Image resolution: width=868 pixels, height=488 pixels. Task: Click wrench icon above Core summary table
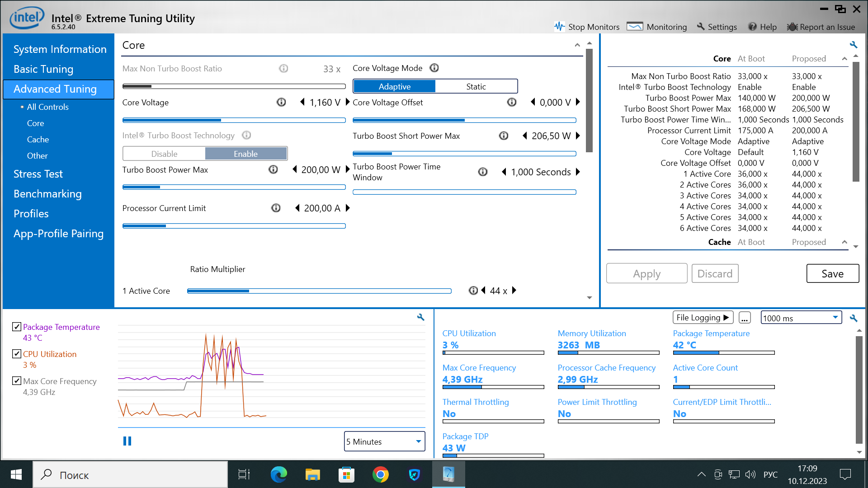853,45
